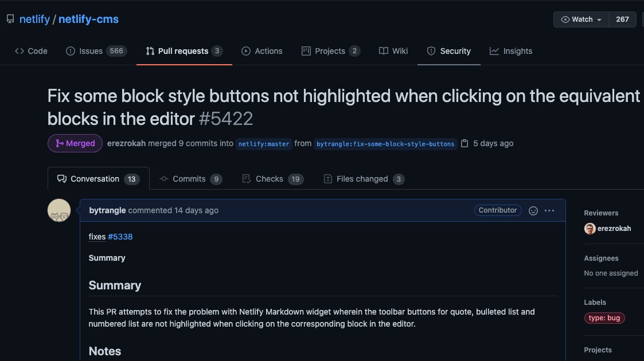The image size is (644, 361).
Task: Open the Watch dropdown
Action: 581,19
